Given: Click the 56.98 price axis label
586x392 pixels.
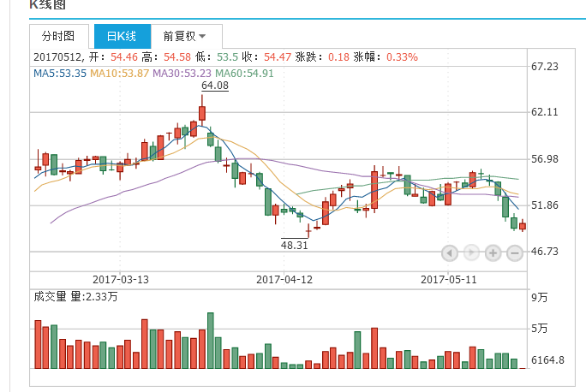Looking at the screenshot, I should click(x=545, y=159).
